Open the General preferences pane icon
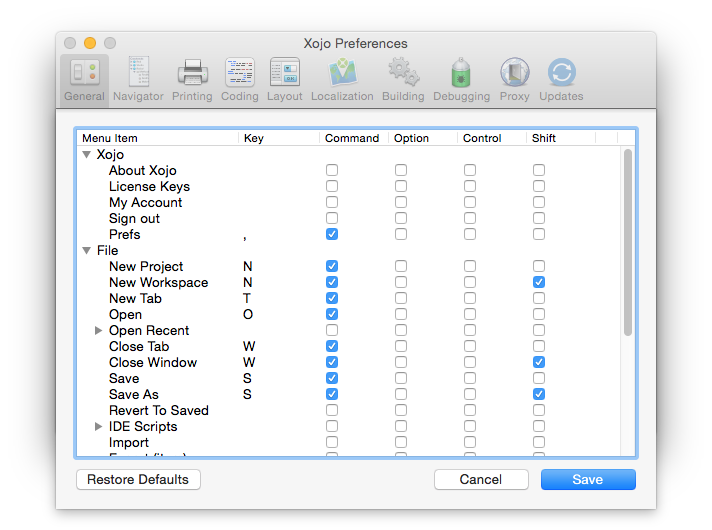Image resolution: width=712 pixels, height=530 pixels. [84, 73]
